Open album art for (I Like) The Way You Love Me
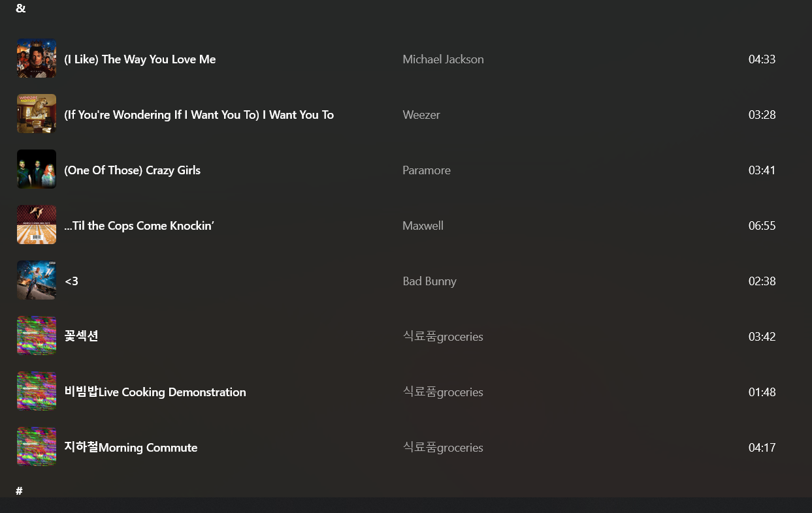This screenshot has width=812, height=513. (37, 59)
